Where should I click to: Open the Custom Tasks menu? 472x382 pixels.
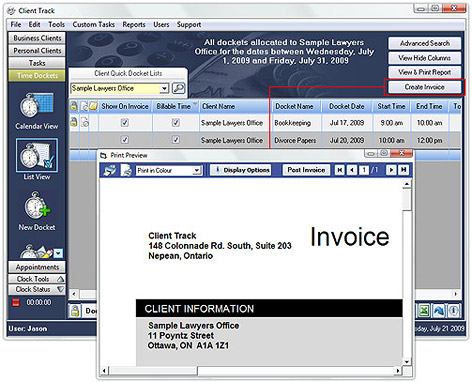(94, 24)
